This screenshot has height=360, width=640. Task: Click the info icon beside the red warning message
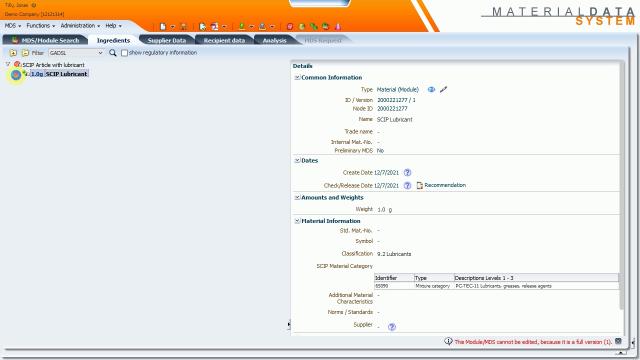[448, 341]
